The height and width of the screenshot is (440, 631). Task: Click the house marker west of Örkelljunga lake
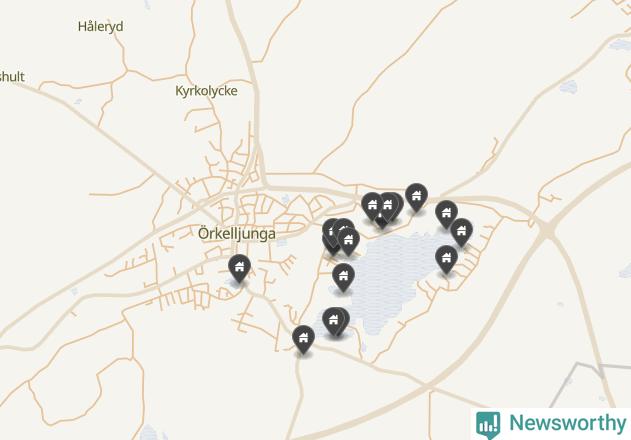(x=239, y=267)
